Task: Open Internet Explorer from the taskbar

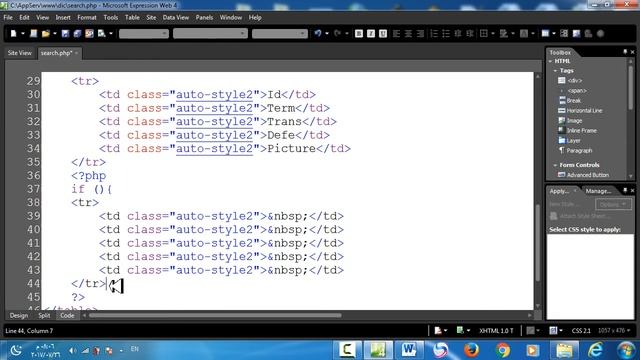Action: pyautogui.click(x=596, y=350)
